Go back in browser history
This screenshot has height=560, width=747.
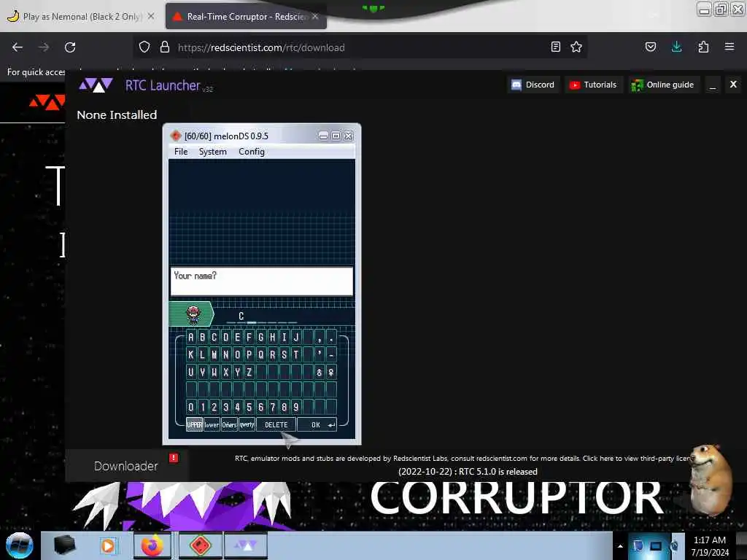(x=18, y=47)
